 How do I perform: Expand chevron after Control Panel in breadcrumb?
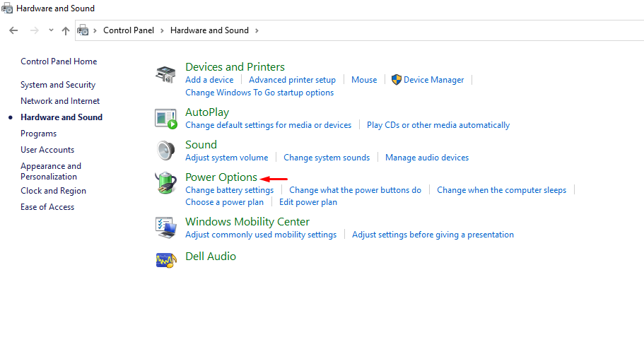click(x=162, y=30)
